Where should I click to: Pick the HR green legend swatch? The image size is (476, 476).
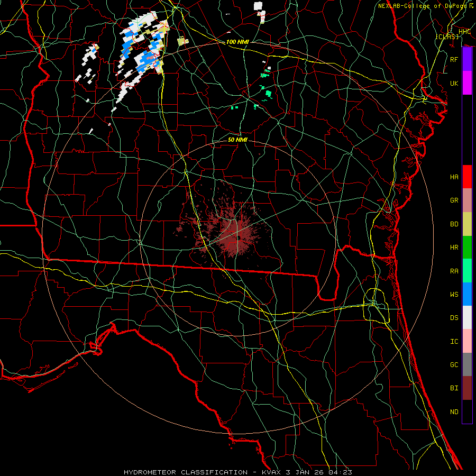point(467,247)
